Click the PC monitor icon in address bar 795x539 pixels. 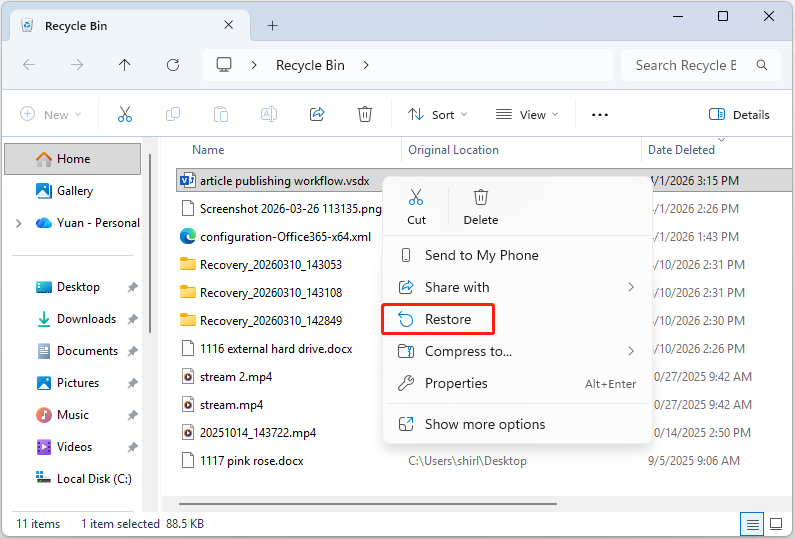pos(224,65)
